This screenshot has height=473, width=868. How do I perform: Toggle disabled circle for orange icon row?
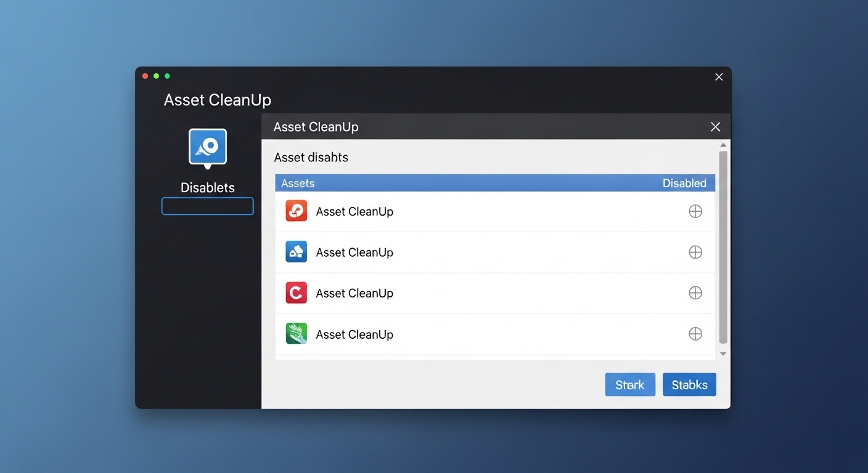(x=695, y=211)
